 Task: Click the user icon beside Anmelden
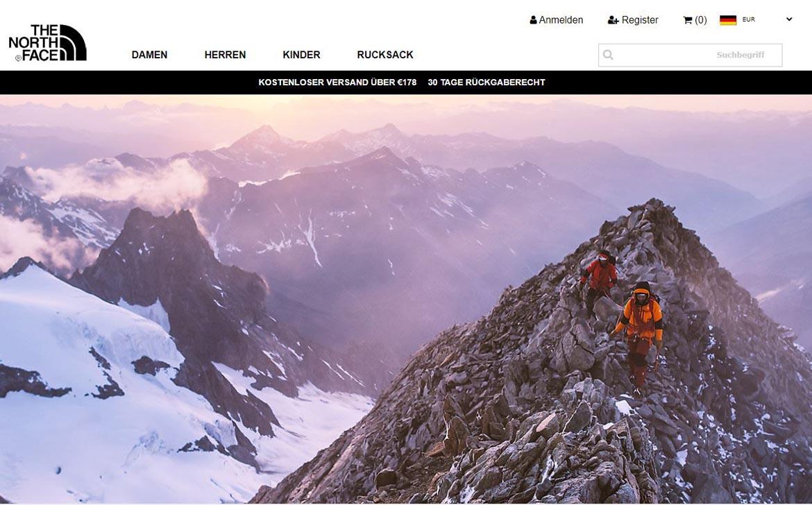pyautogui.click(x=533, y=20)
